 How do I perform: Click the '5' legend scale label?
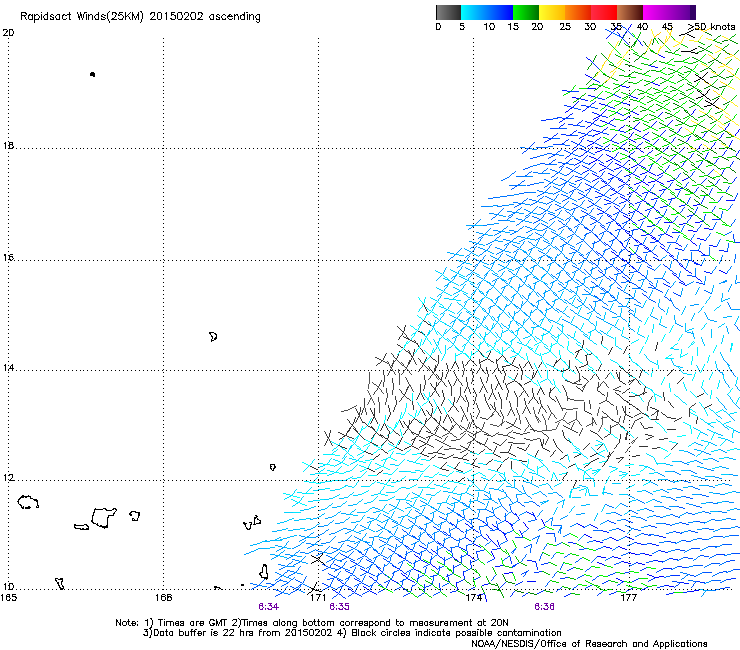[462, 27]
